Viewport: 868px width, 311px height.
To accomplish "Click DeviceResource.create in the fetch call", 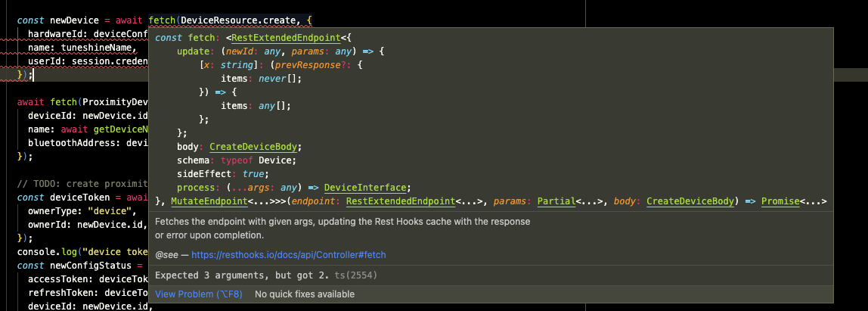I will pyautogui.click(x=240, y=20).
